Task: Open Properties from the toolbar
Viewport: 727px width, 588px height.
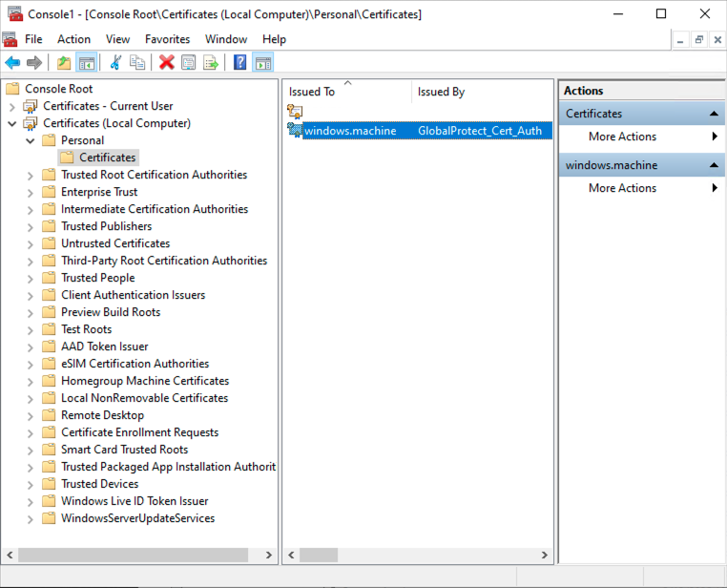Action: 188,63
